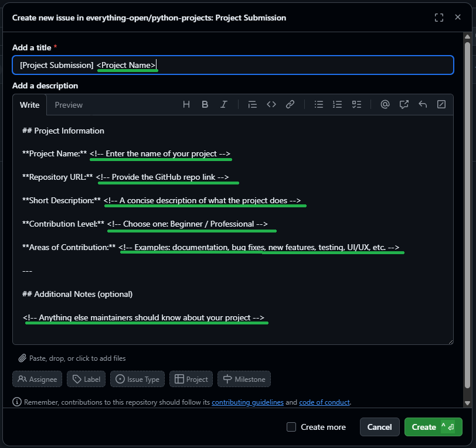The height and width of the screenshot is (448, 476).
Task: Open the Label selector
Action: 86,379
